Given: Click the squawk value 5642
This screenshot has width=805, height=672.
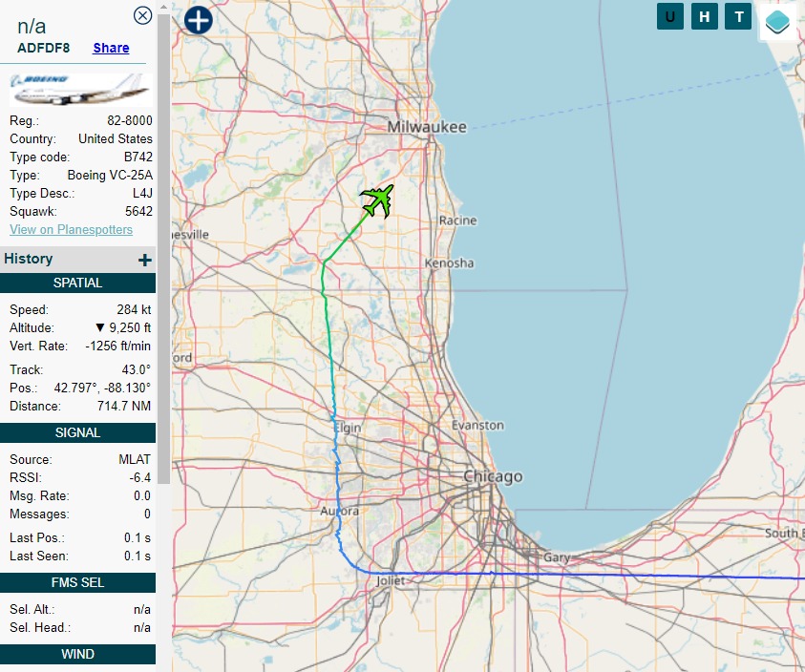Looking at the screenshot, I should point(138,212).
